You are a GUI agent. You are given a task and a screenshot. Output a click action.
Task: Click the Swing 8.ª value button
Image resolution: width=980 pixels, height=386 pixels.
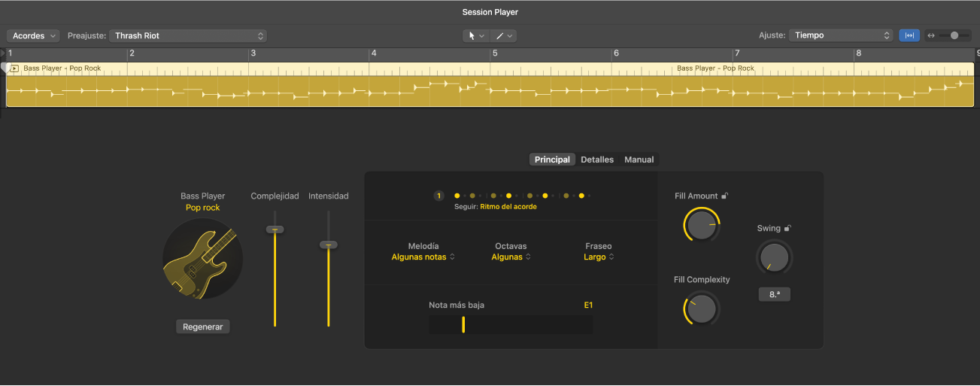tap(774, 294)
